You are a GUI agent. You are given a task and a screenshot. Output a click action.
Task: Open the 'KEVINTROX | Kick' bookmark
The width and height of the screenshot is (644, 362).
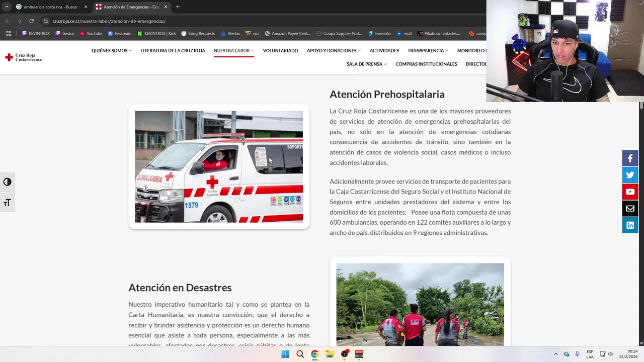(156, 34)
